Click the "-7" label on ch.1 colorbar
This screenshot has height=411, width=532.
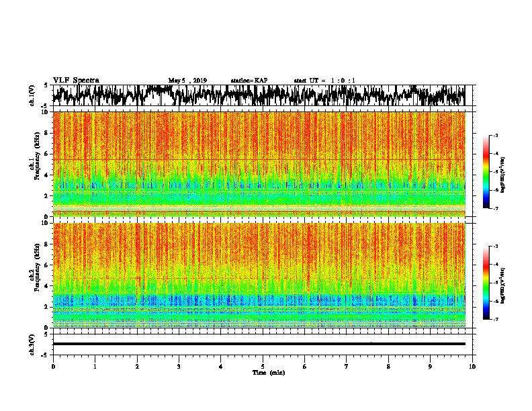pyautogui.click(x=495, y=208)
